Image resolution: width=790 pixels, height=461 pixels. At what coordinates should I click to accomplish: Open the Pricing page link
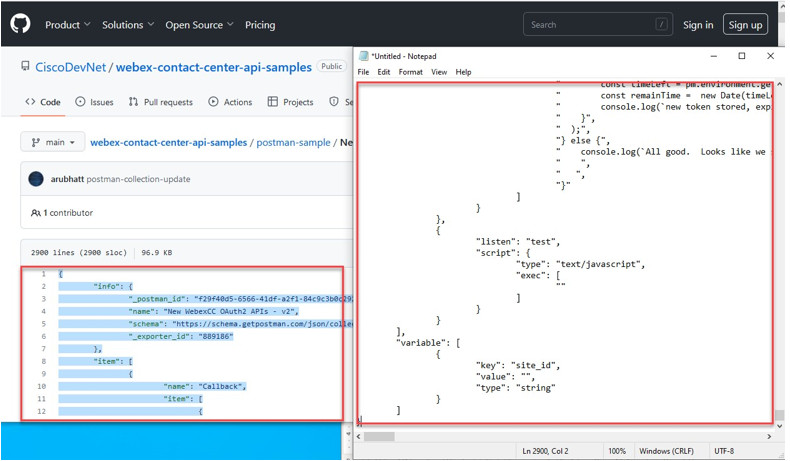pyautogui.click(x=260, y=25)
